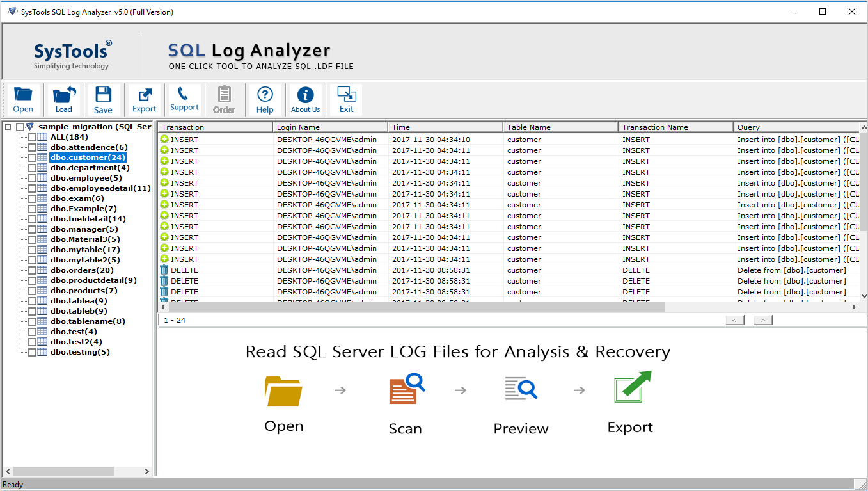The height and width of the screenshot is (491, 868).
Task: Exit the application via toolbar
Action: point(345,99)
